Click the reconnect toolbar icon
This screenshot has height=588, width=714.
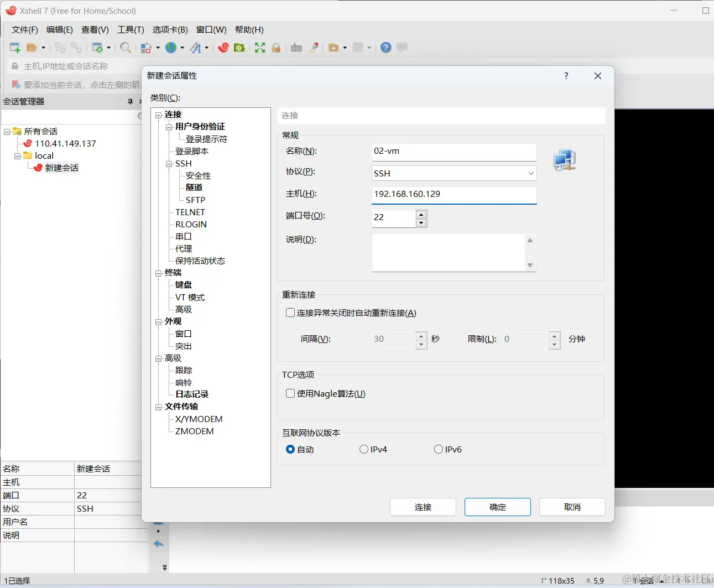point(76,48)
